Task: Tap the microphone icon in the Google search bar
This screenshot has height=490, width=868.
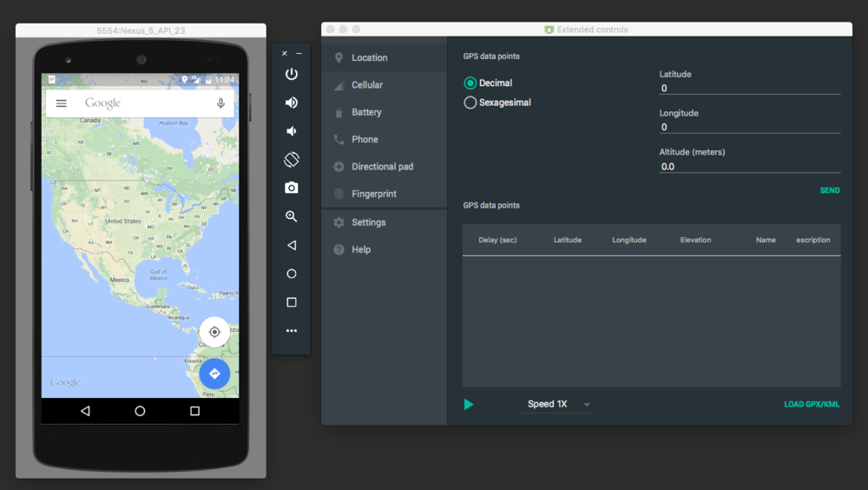Action: [x=220, y=103]
